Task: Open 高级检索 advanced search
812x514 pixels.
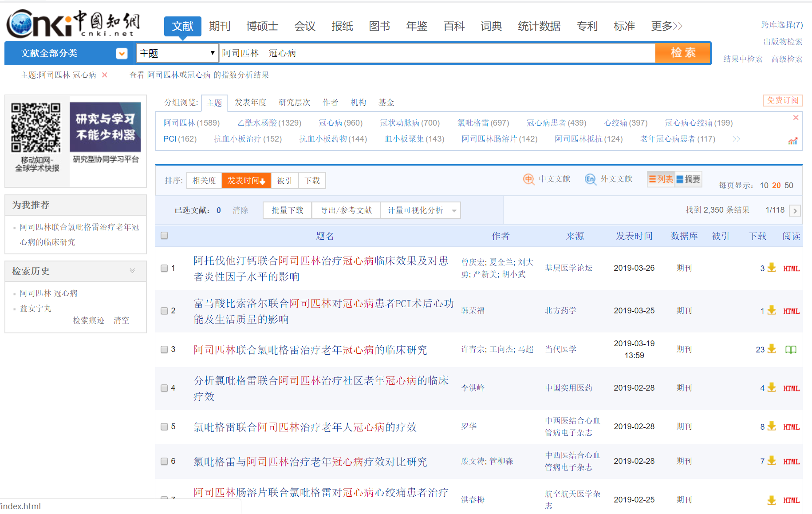Action: 787,59
